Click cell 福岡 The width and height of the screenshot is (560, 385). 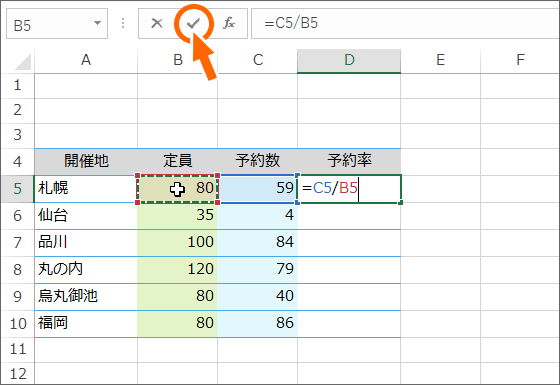tap(86, 324)
